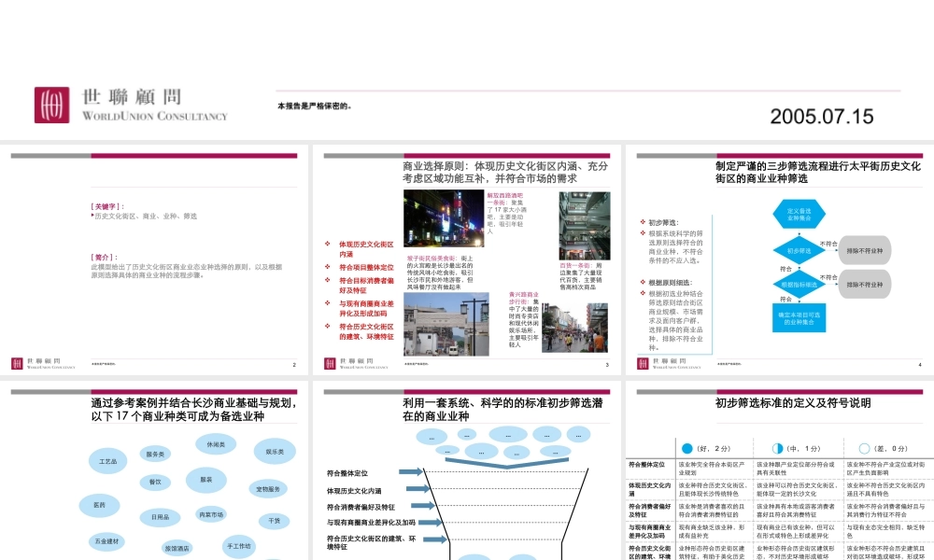Image resolution: width=934 pixels, height=560 pixels.
Task: Select the 肉菜市场 bubble
Action: [211, 515]
